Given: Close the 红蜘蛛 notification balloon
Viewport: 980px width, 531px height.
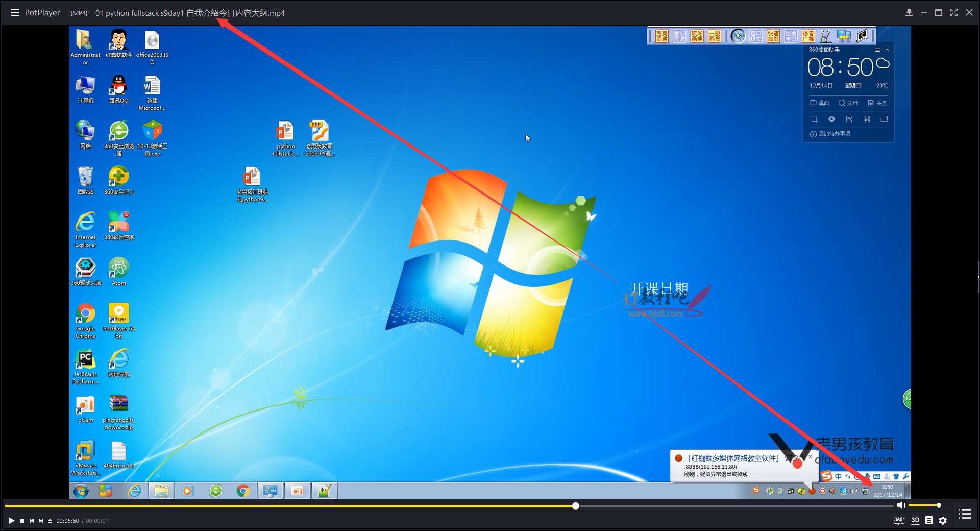Looking at the screenshot, I should 810,457.
